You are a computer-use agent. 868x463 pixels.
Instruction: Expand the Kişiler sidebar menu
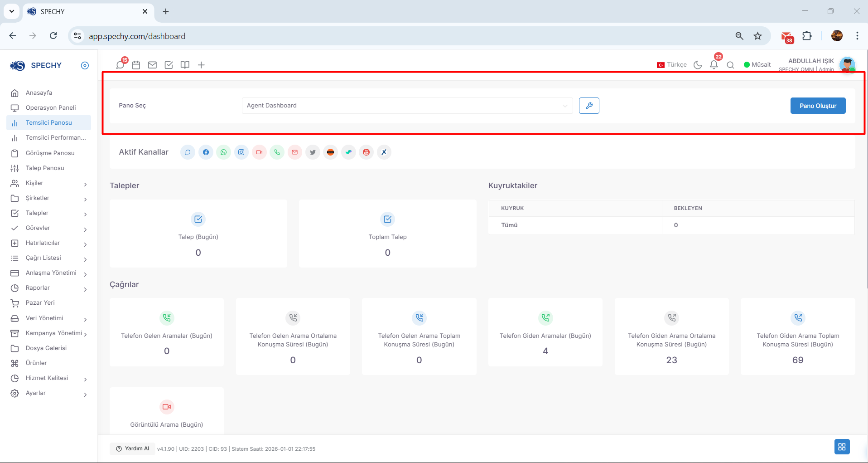[49, 183]
